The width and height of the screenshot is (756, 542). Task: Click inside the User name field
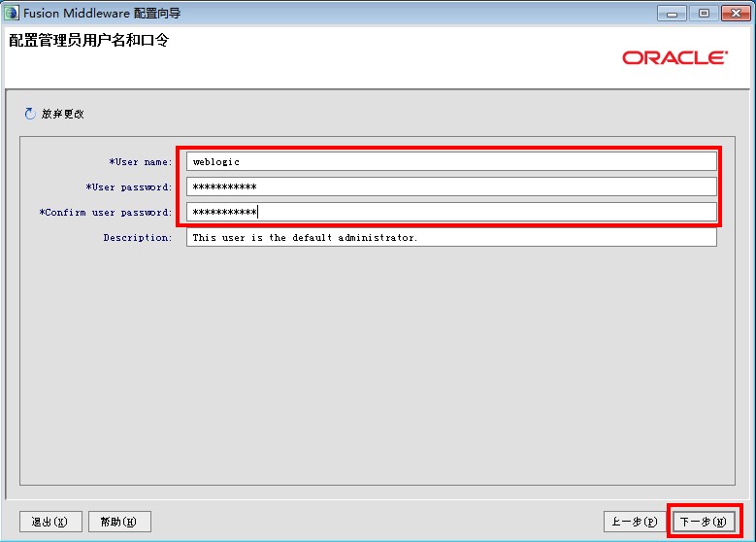pos(451,161)
